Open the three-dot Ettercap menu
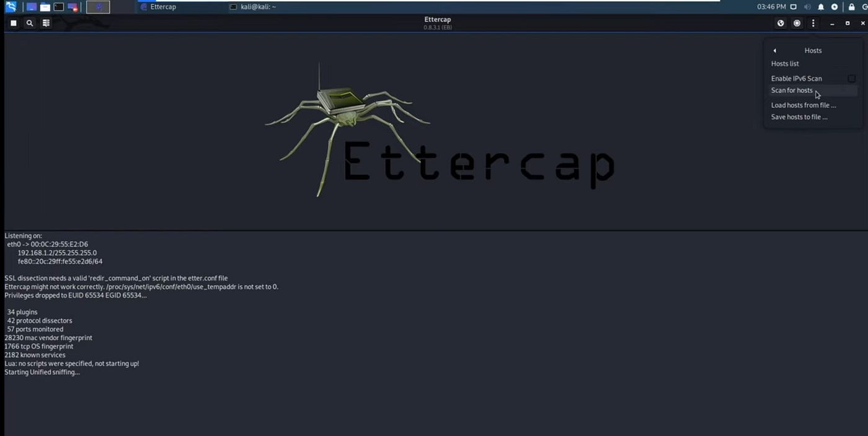This screenshot has height=436, width=868. [x=813, y=23]
